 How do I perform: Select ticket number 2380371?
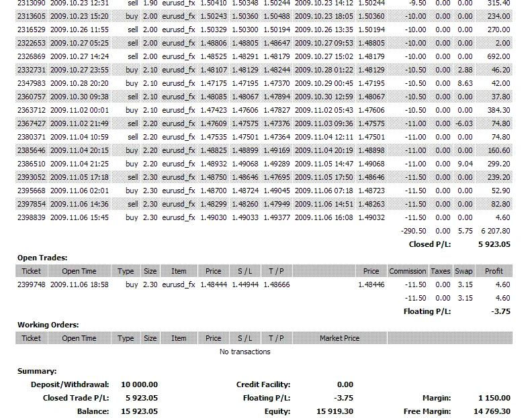(x=31, y=137)
